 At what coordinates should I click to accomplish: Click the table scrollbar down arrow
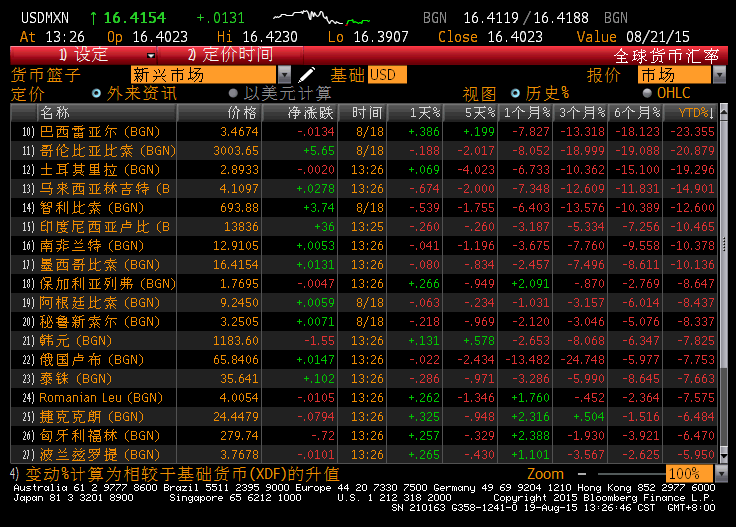(x=726, y=455)
